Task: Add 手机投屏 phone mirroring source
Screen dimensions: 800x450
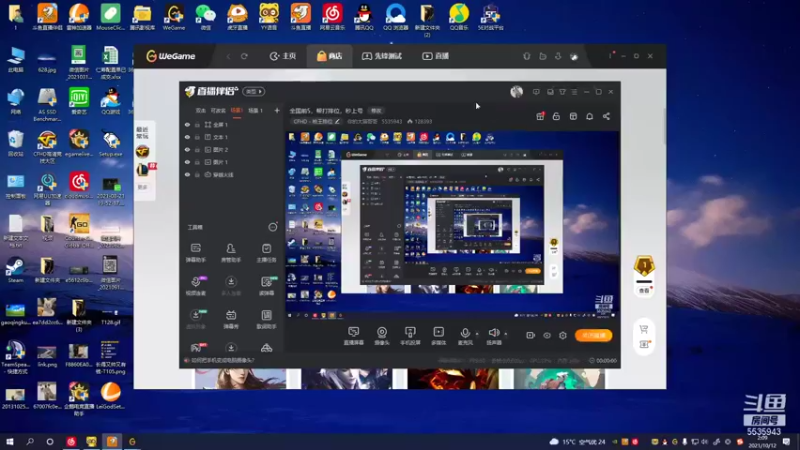Action: [410, 336]
